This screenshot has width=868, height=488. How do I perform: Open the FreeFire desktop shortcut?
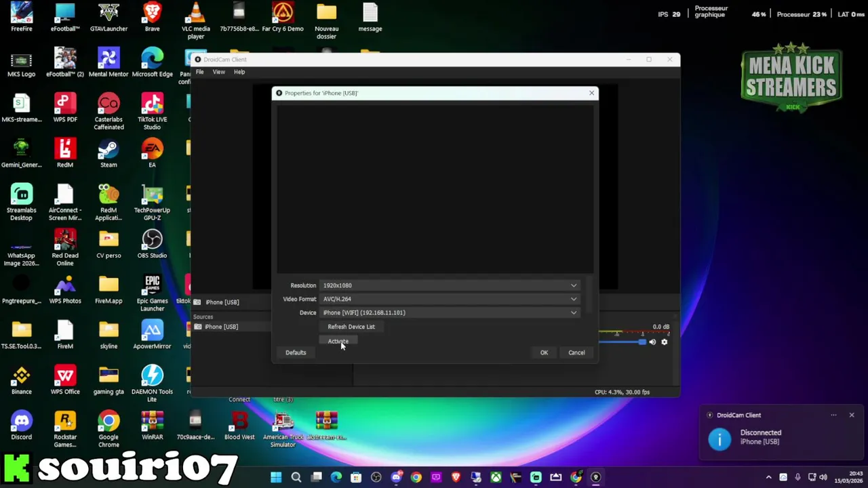tap(22, 17)
